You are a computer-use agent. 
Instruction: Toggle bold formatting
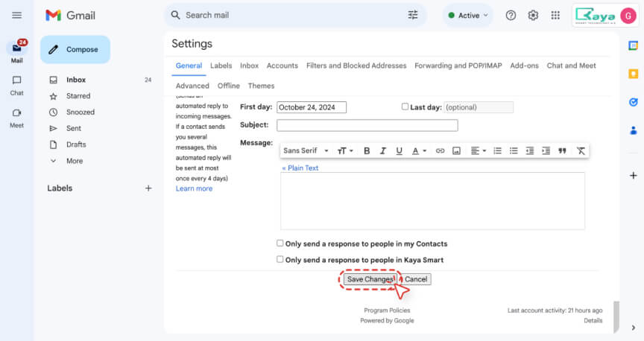click(x=367, y=151)
